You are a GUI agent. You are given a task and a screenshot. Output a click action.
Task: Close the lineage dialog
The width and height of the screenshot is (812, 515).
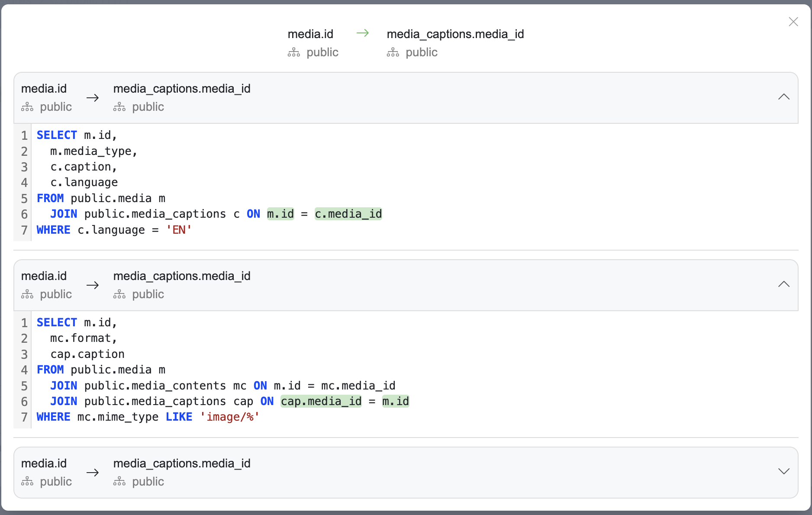(793, 21)
